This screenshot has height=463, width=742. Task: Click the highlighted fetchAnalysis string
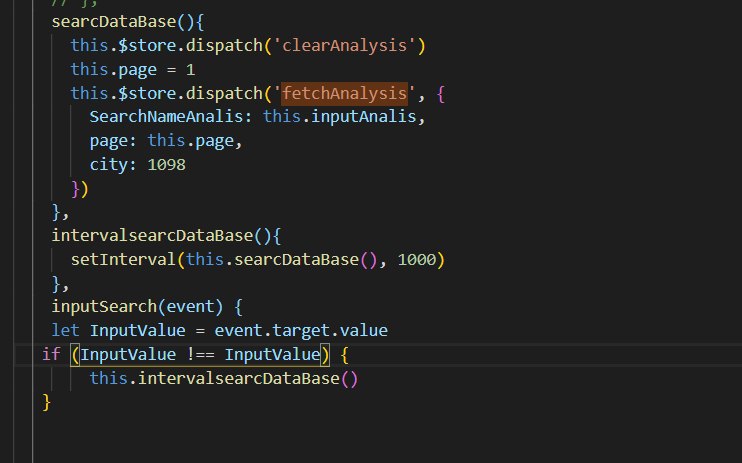pyautogui.click(x=344, y=93)
